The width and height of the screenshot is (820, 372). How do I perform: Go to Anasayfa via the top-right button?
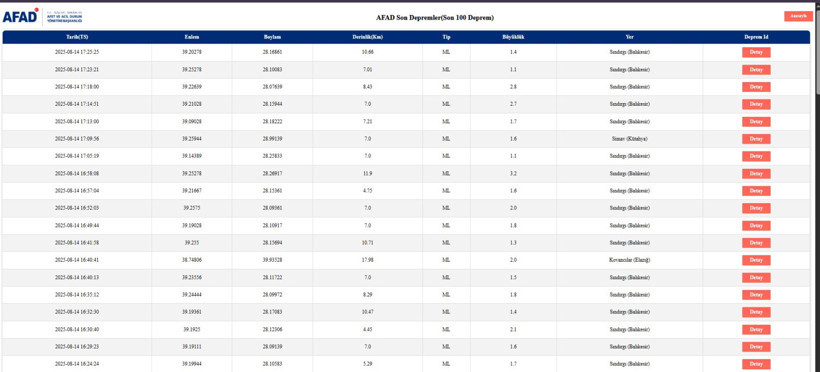(798, 16)
